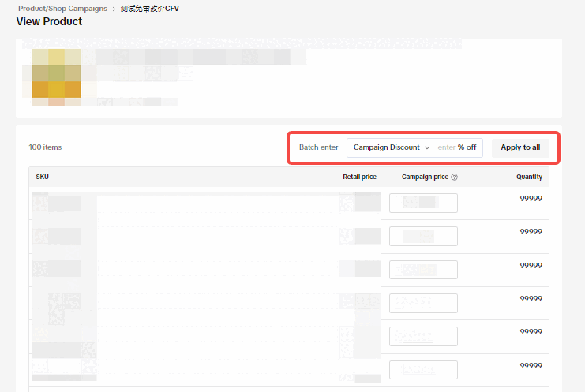The image size is (585, 392).
Task: Click the Quantity column header
Action: pos(529,177)
